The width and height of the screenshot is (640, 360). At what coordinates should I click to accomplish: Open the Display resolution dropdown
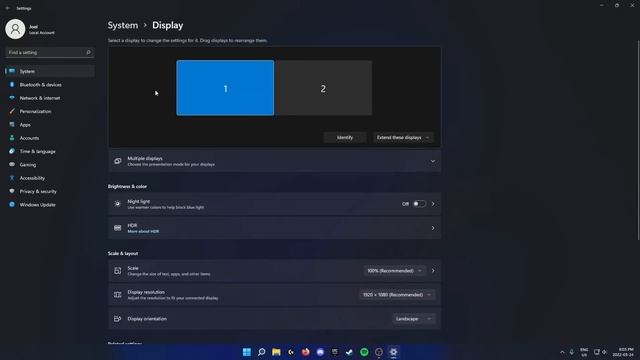397,295
